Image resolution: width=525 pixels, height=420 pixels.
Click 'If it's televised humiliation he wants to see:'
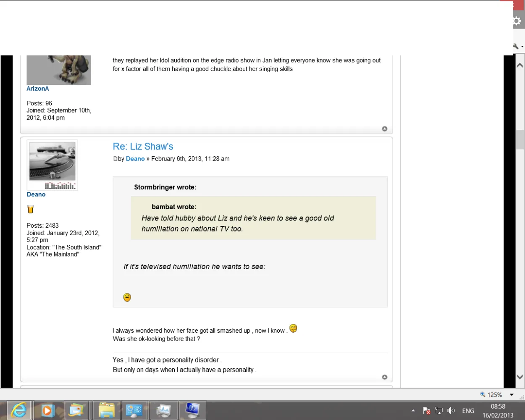pyautogui.click(x=194, y=267)
